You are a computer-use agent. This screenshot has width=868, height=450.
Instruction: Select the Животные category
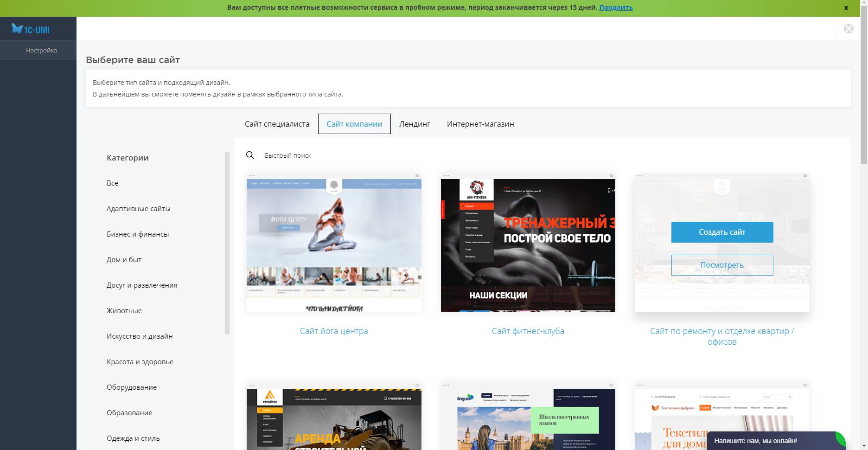124,310
